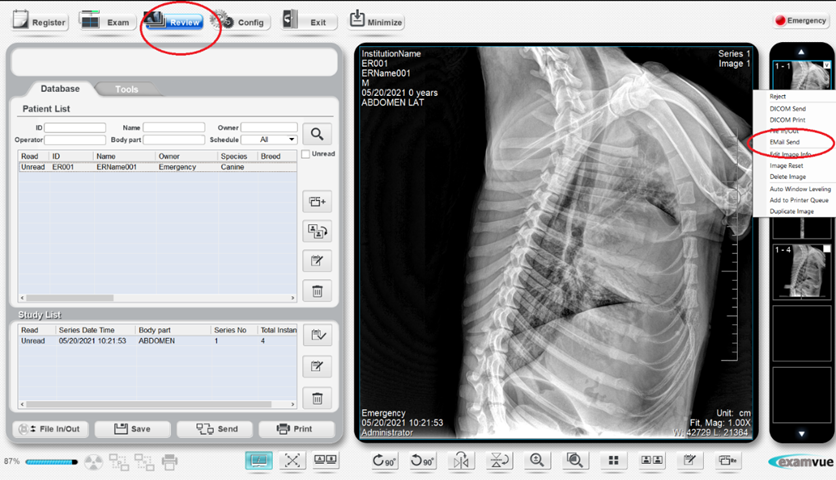
Task: Click the right side-by-side images icon
Action: pos(652,461)
